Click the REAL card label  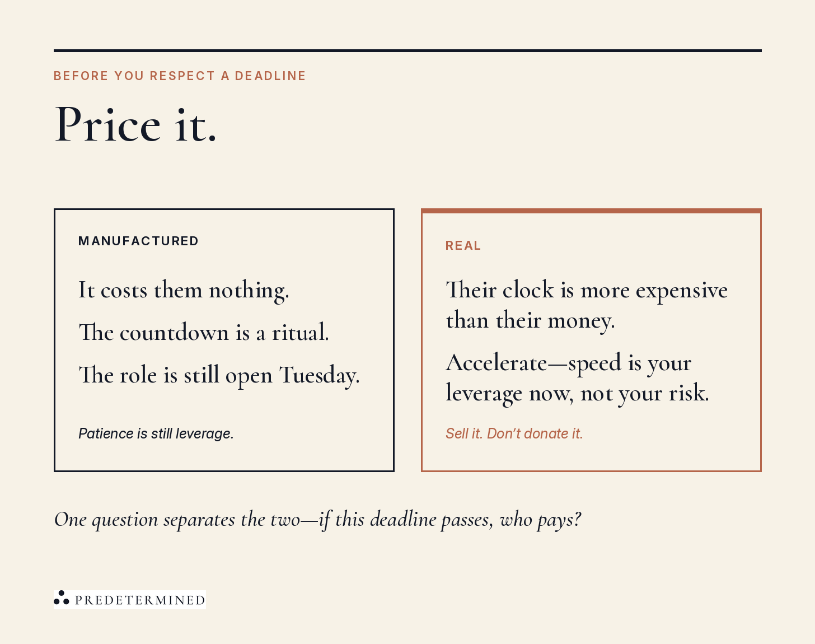click(x=463, y=245)
